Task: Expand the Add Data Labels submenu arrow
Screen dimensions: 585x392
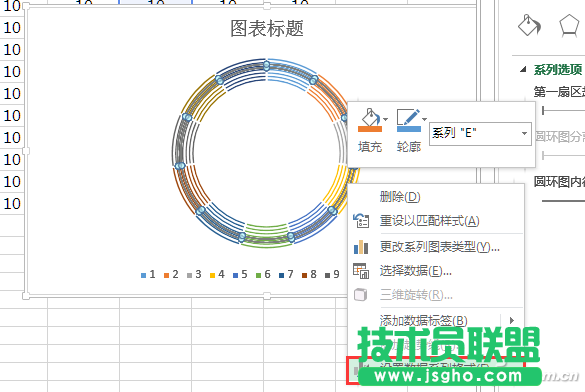Action: click(512, 320)
